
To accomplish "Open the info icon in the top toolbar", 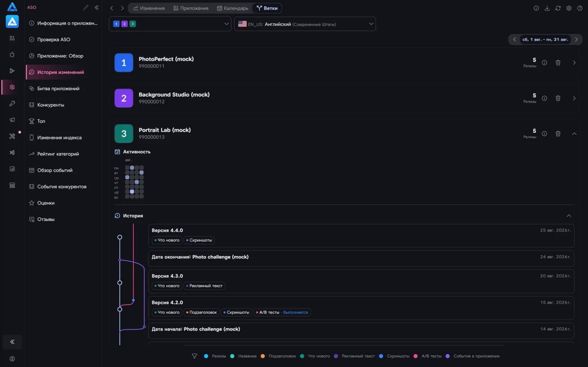I will pyautogui.click(x=536, y=8).
